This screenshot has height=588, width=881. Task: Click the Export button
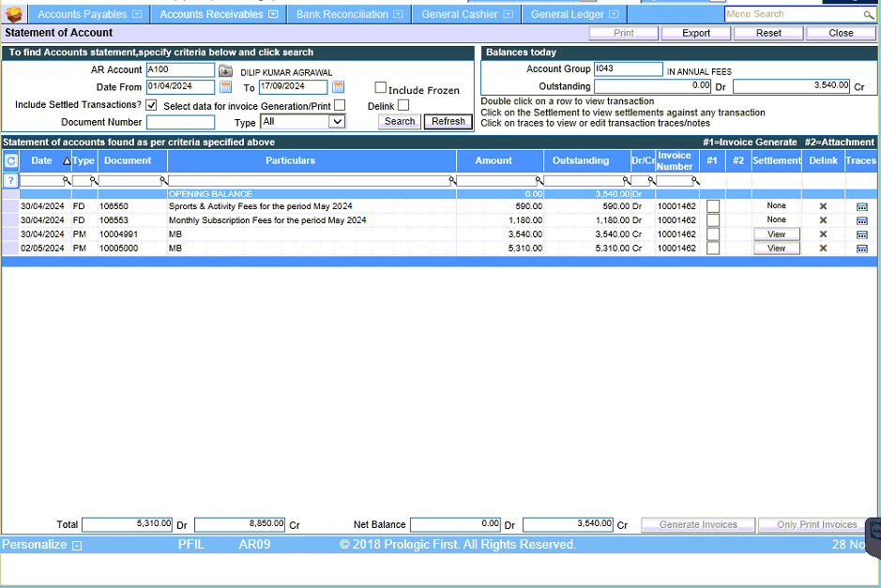point(696,33)
